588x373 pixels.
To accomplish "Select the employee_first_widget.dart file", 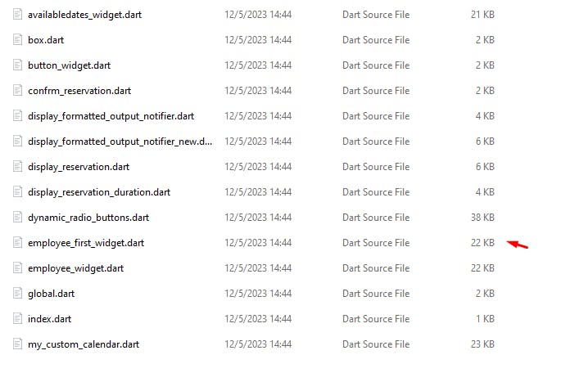I will click(86, 243).
